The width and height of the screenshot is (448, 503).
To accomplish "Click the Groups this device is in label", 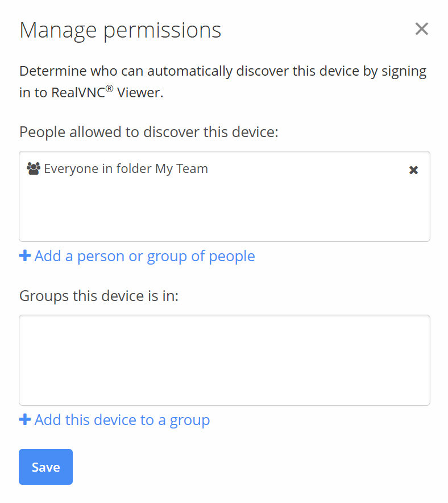I will tap(99, 296).
